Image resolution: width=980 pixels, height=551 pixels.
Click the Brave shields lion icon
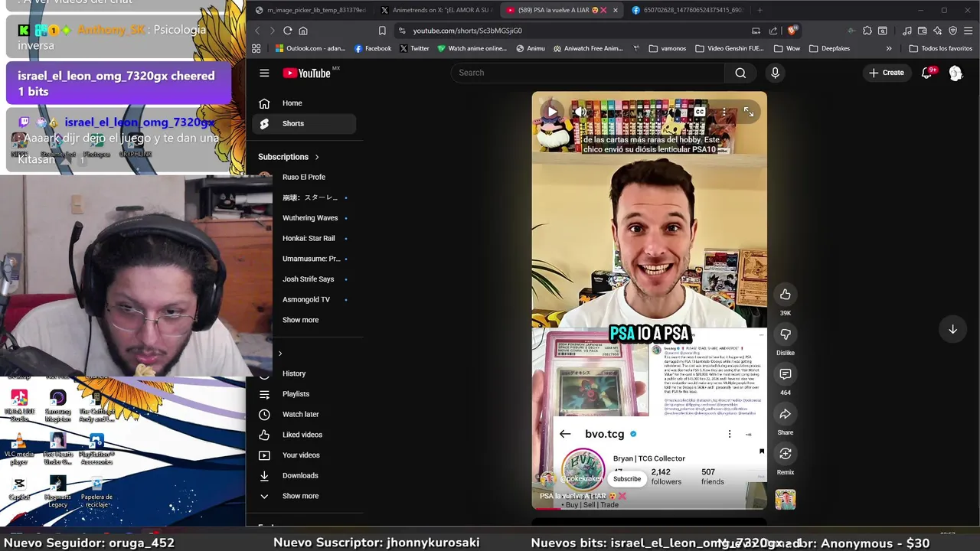tap(792, 31)
